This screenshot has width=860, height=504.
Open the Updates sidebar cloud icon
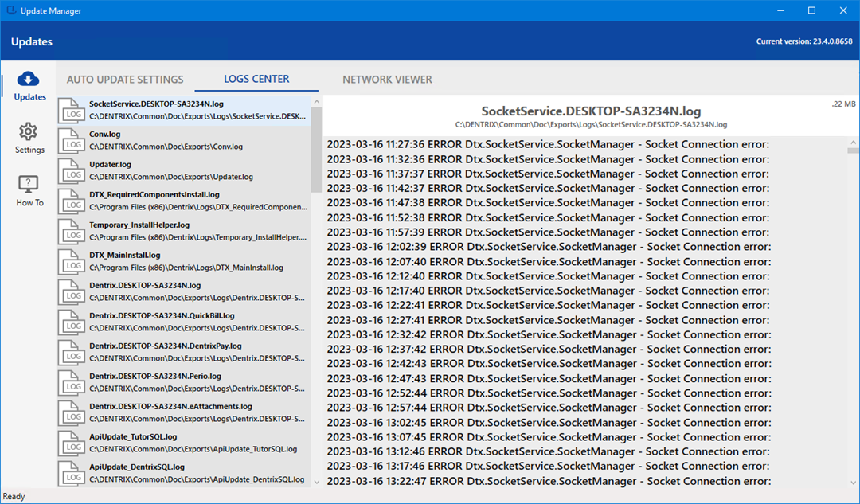tap(28, 80)
